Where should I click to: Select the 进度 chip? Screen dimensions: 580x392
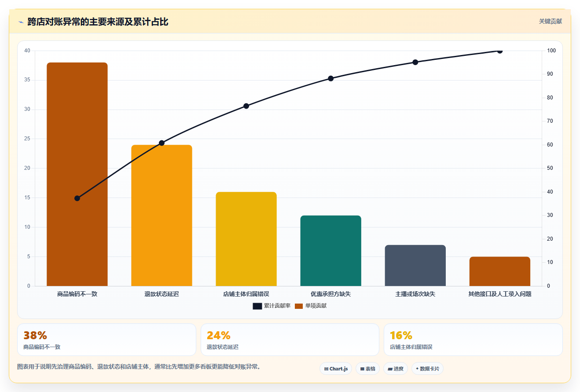coord(396,369)
